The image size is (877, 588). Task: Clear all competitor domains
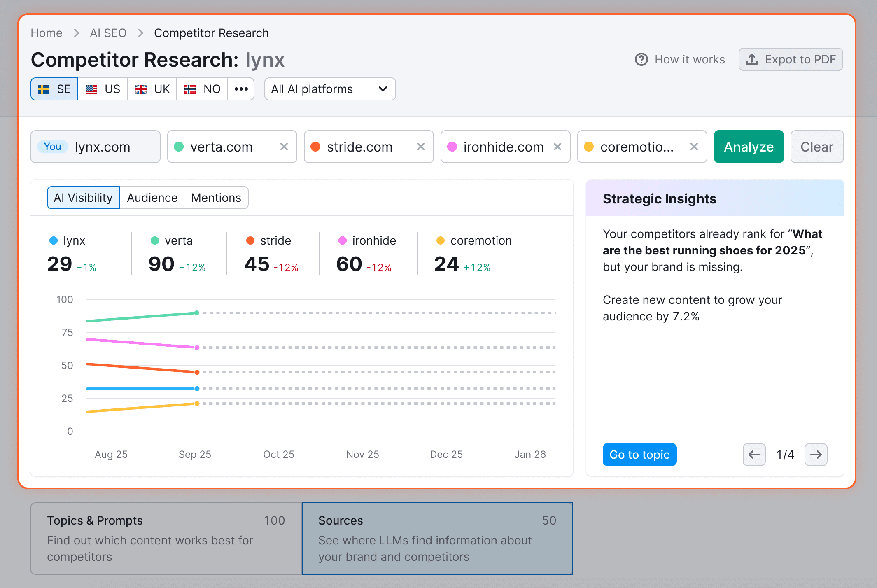pyautogui.click(x=816, y=147)
